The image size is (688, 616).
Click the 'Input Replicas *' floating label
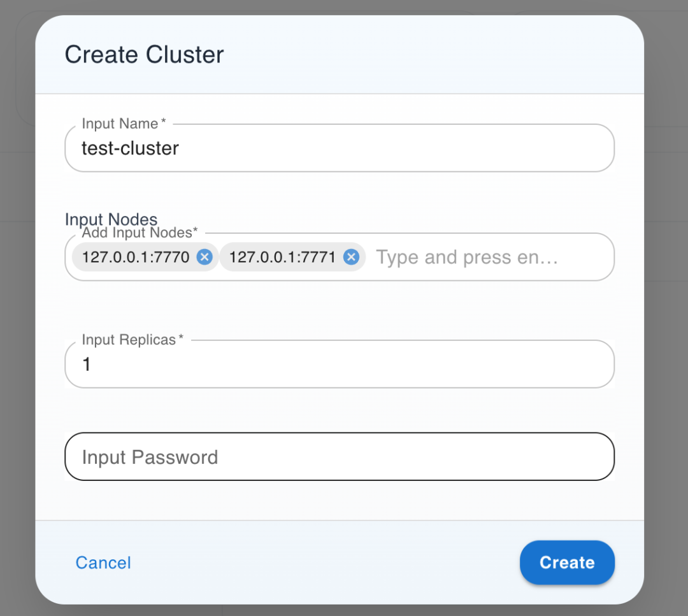coord(133,340)
